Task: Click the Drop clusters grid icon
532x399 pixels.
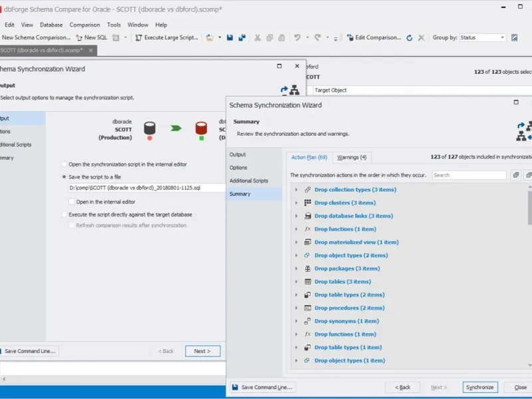Action: [307, 203]
